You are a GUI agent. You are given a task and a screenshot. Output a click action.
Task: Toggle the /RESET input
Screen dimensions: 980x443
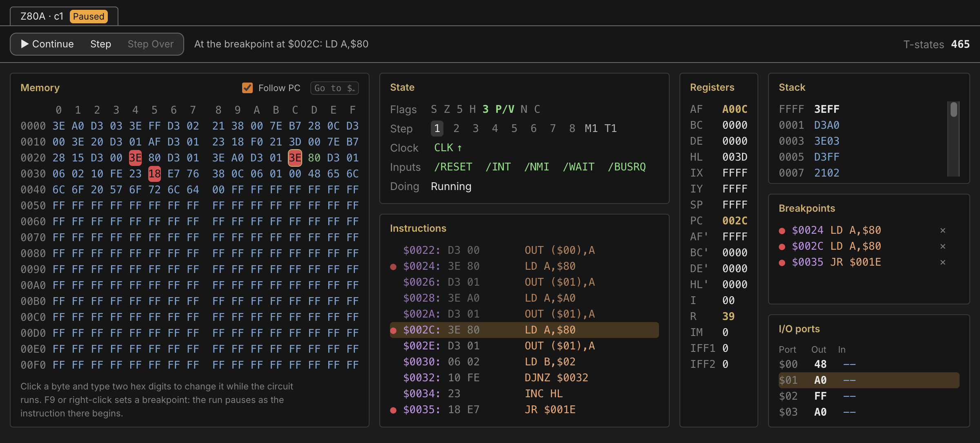coord(453,167)
